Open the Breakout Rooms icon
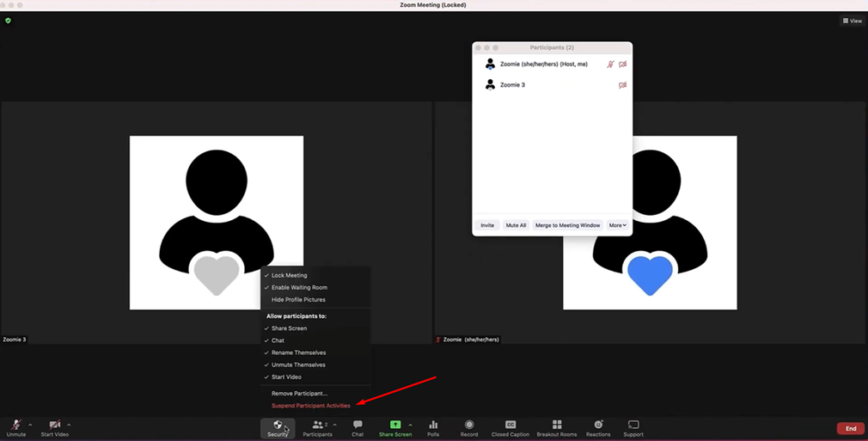The image size is (868, 441). coord(557,425)
